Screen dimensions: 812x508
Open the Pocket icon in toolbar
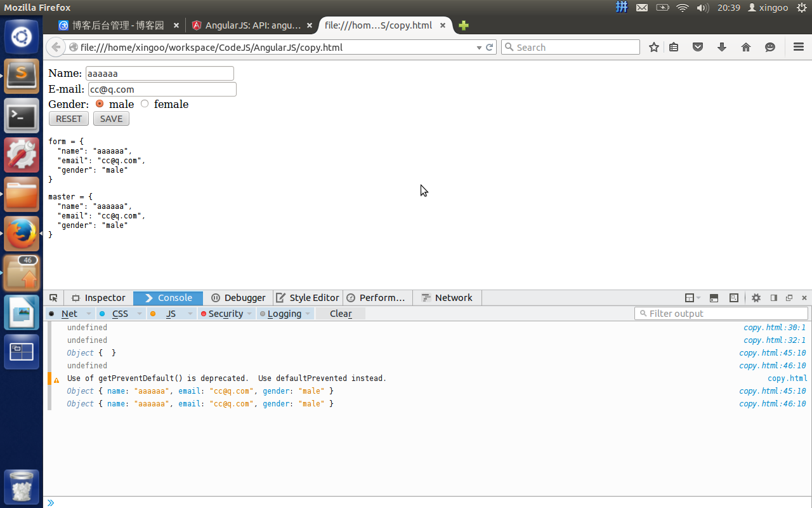[x=698, y=47]
